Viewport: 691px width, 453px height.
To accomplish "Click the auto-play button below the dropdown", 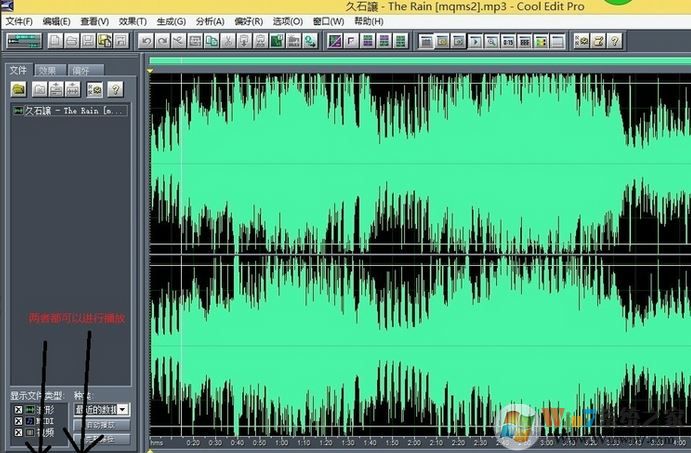I will point(102,425).
